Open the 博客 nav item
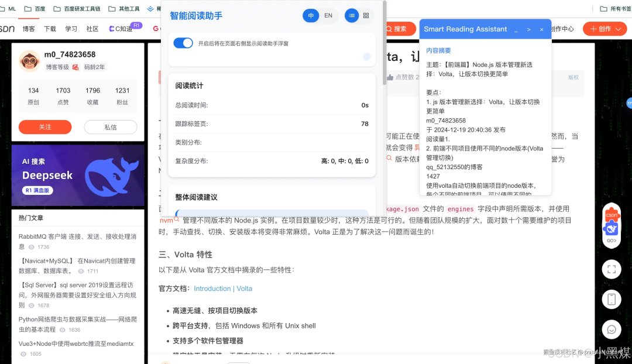 coord(29,29)
